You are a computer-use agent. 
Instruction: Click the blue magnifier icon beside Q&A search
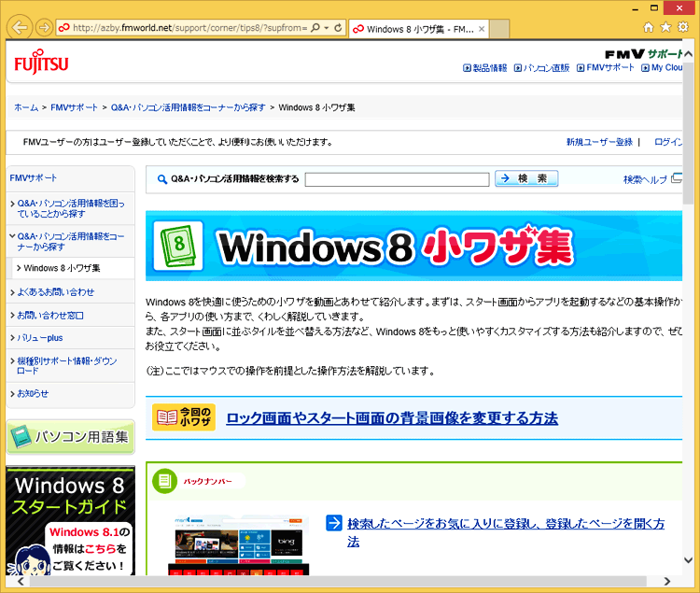[162, 179]
